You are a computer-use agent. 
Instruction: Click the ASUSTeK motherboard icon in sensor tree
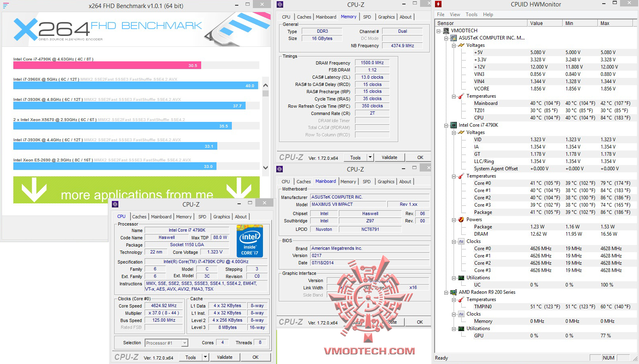click(x=454, y=38)
